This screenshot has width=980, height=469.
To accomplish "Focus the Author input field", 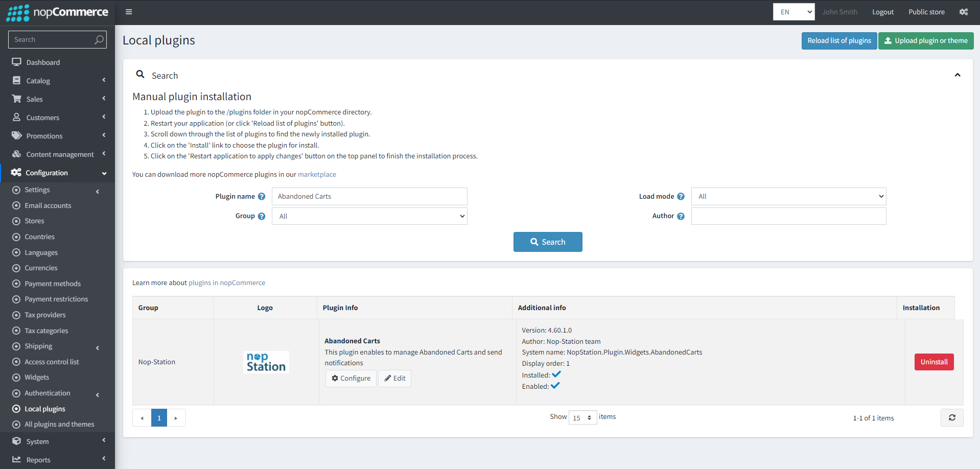I will pyautogui.click(x=788, y=217).
